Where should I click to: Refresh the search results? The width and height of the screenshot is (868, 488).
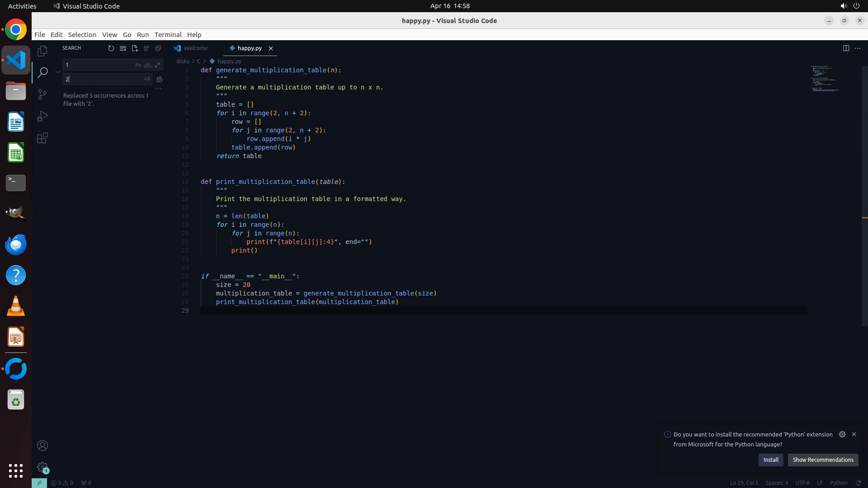tap(111, 48)
